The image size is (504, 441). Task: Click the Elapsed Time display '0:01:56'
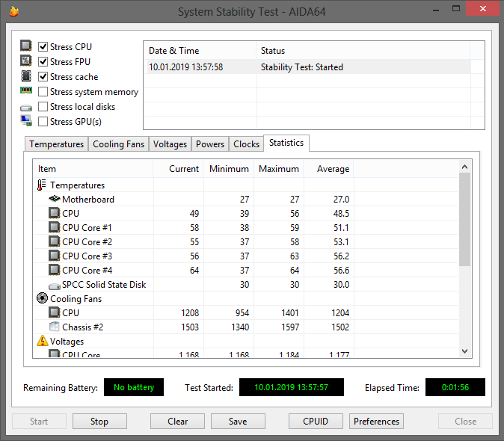coord(455,387)
